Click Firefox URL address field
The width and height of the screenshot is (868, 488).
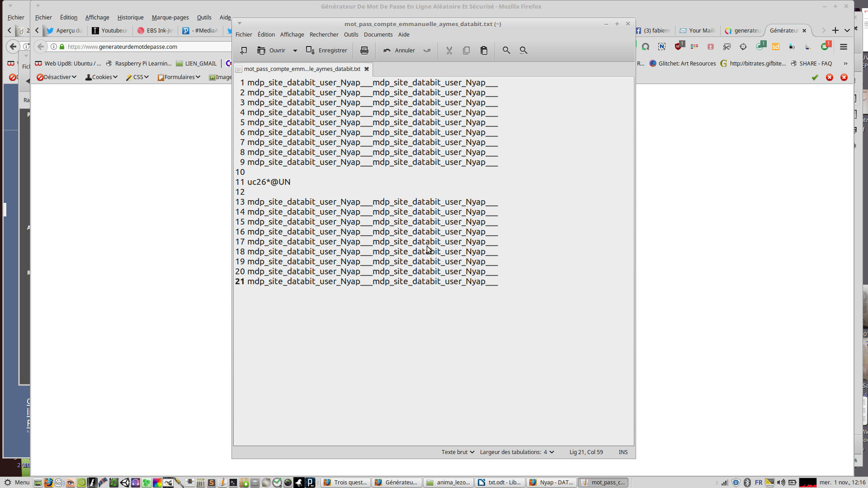coord(145,47)
